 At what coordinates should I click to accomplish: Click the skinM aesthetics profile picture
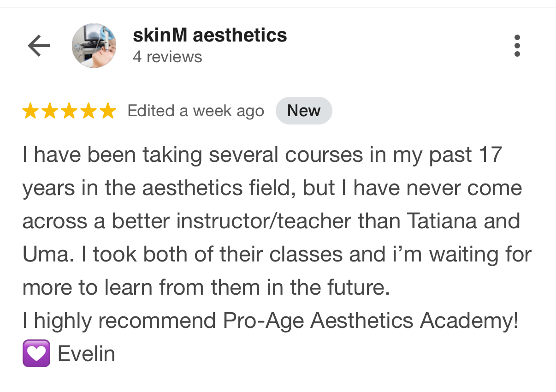click(94, 46)
